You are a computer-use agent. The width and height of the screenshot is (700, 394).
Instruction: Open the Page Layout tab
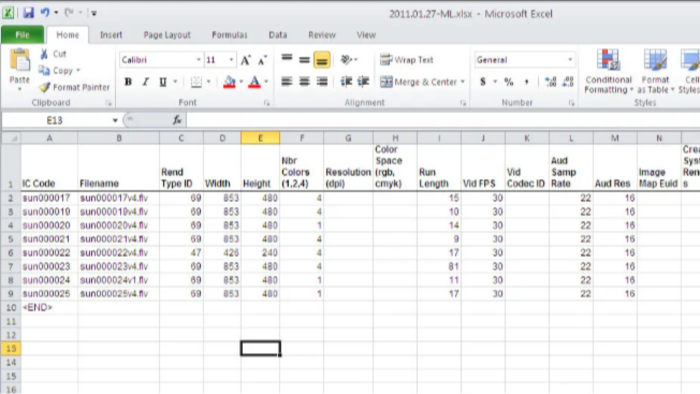pyautogui.click(x=167, y=35)
